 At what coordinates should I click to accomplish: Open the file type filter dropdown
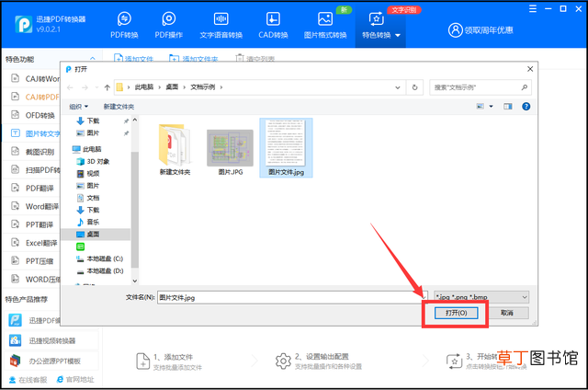[481, 297]
